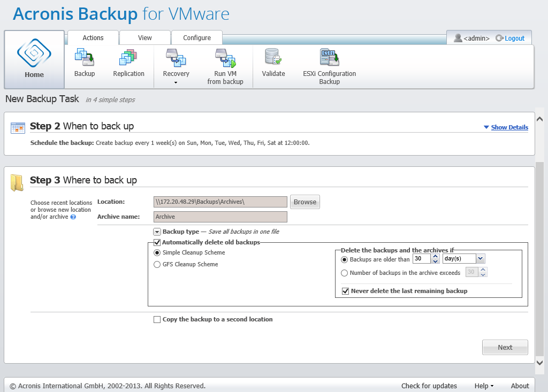The height and width of the screenshot is (392, 548).
Task: Open the day(s) unit dropdown
Action: tap(480, 259)
